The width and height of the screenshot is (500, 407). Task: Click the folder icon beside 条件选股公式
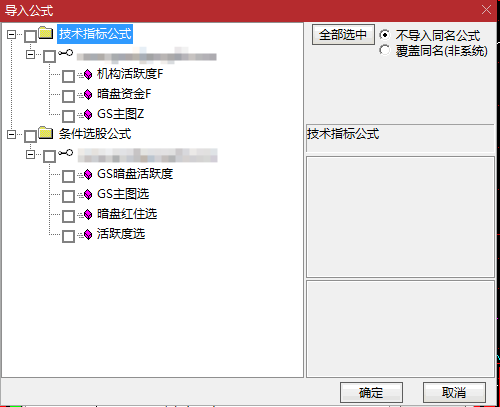point(45,133)
